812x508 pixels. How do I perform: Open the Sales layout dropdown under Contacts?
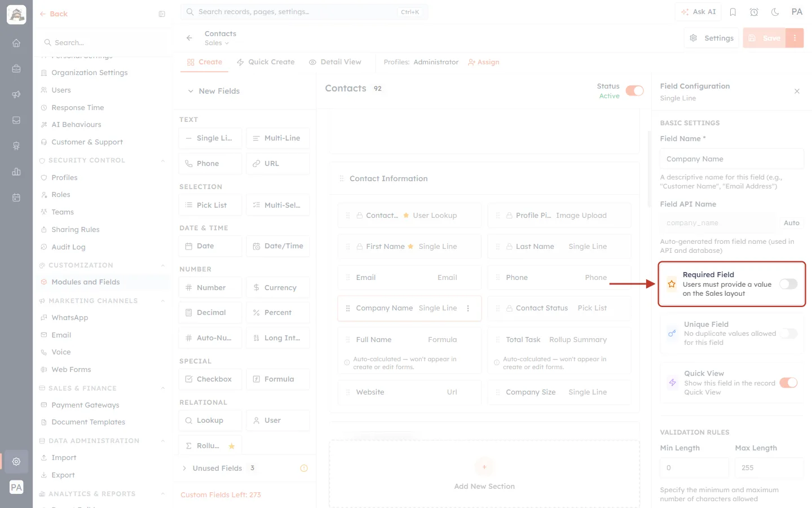217,43
